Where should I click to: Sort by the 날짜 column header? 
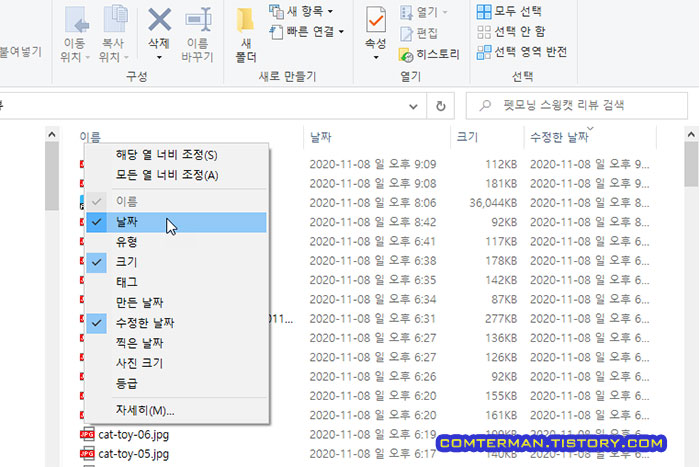(321, 137)
